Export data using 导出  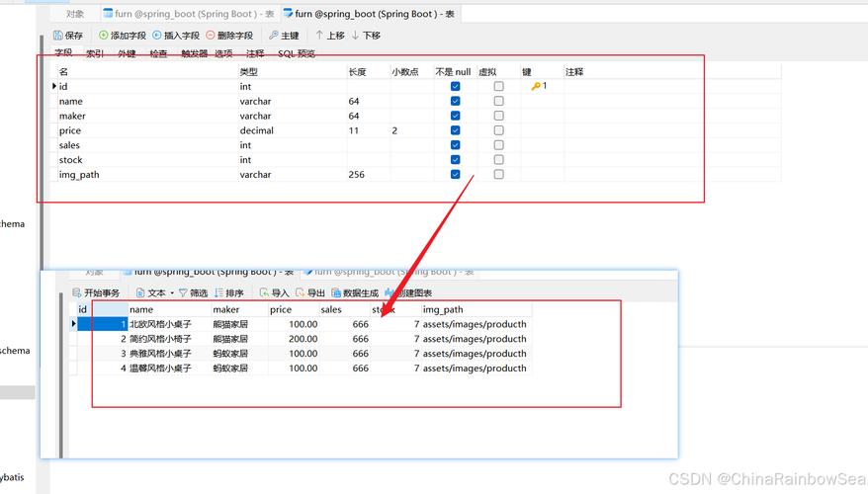pyautogui.click(x=310, y=293)
